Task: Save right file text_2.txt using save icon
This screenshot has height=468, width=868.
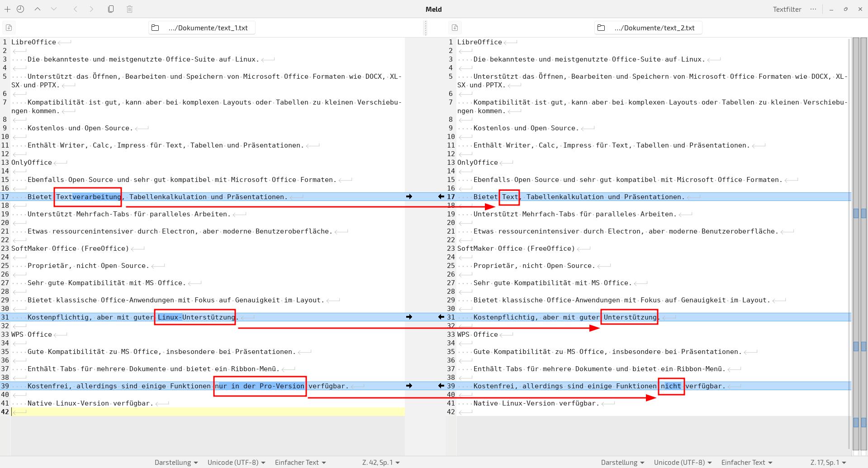Action: tap(455, 28)
